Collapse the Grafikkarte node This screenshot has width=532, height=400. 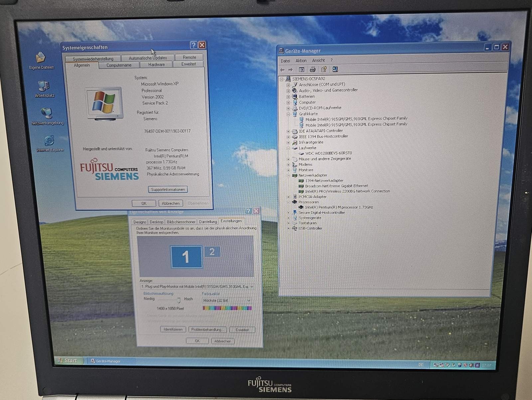(288, 114)
